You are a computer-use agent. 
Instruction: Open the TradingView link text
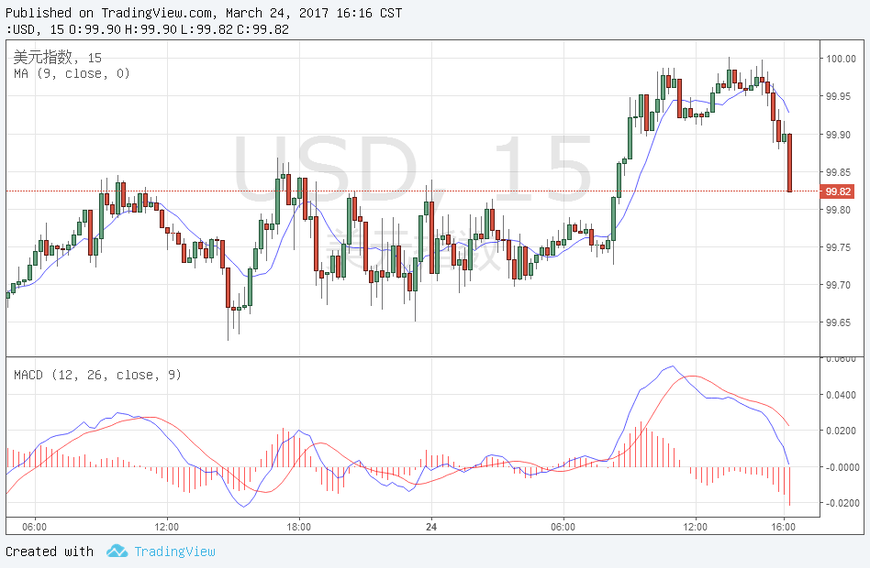(175, 551)
